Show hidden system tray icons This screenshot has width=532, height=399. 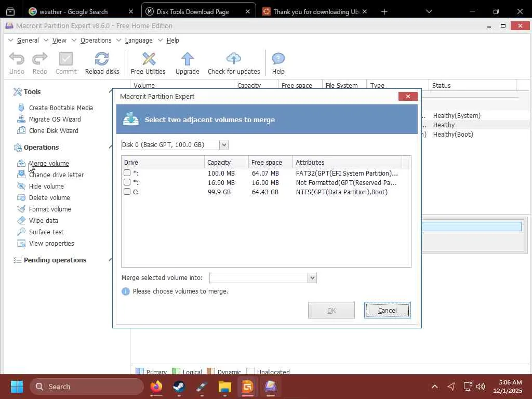pos(435,387)
